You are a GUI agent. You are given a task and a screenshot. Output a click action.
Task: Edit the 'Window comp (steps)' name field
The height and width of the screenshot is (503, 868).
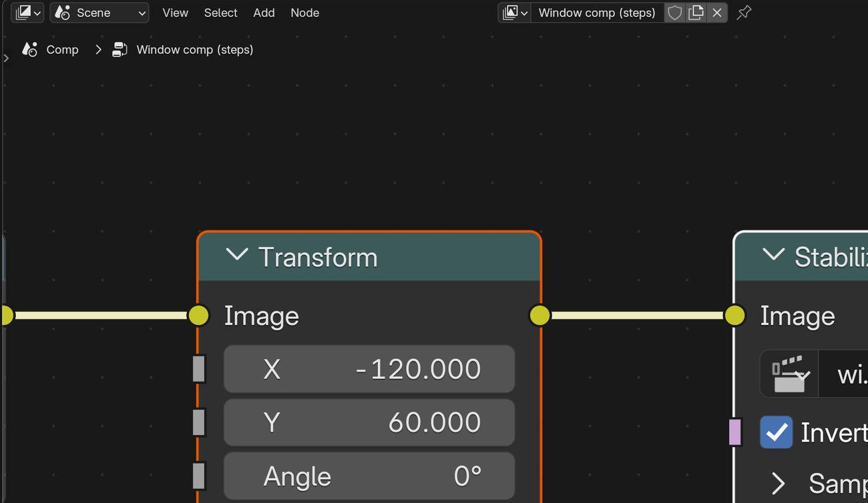(597, 13)
